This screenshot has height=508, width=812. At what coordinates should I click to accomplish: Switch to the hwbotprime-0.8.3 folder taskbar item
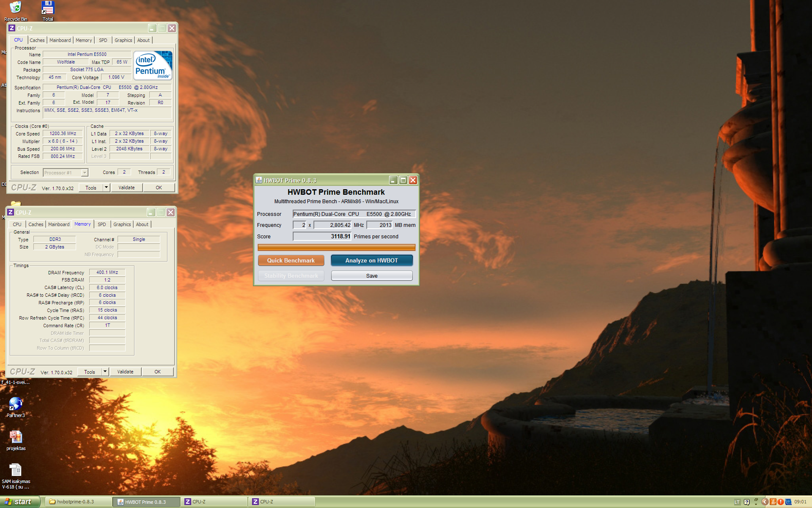click(78, 502)
